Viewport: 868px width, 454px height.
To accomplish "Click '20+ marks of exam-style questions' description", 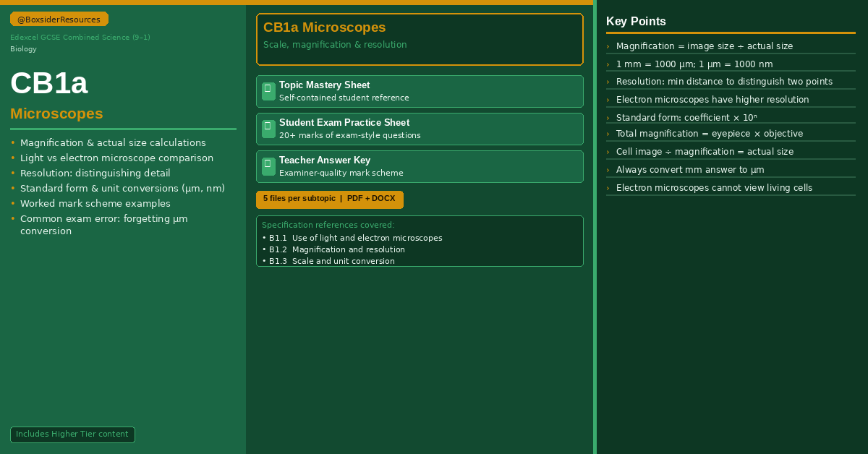I will pos(350,136).
